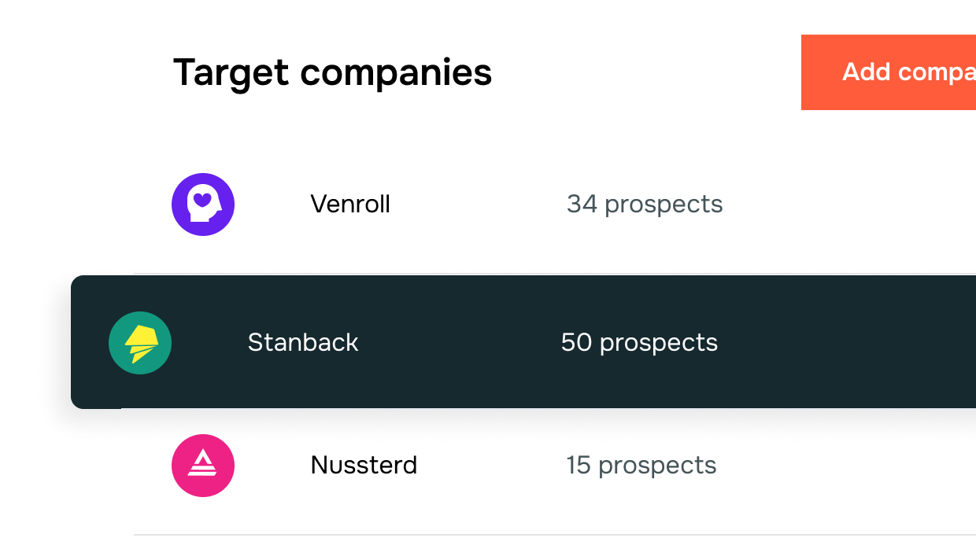The height and width of the screenshot is (560, 976).
Task: Click the purple Venroll head-heart logo
Action: (x=203, y=204)
